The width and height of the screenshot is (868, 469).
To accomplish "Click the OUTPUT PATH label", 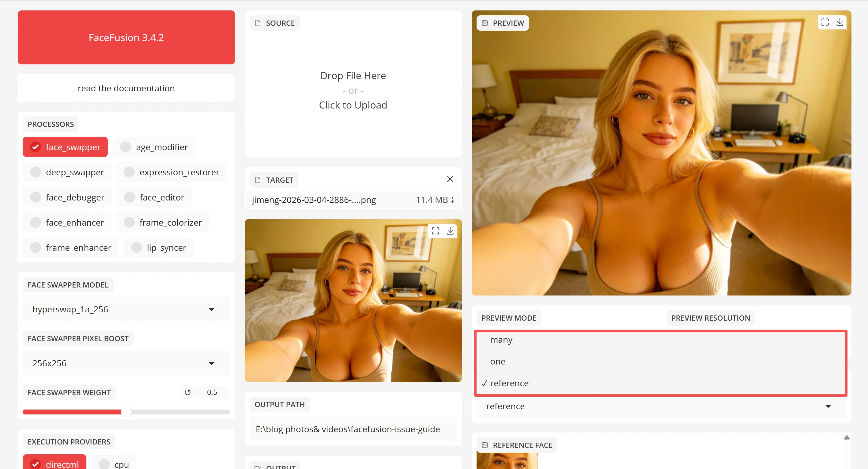I will pyautogui.click(x=279, y=404).
